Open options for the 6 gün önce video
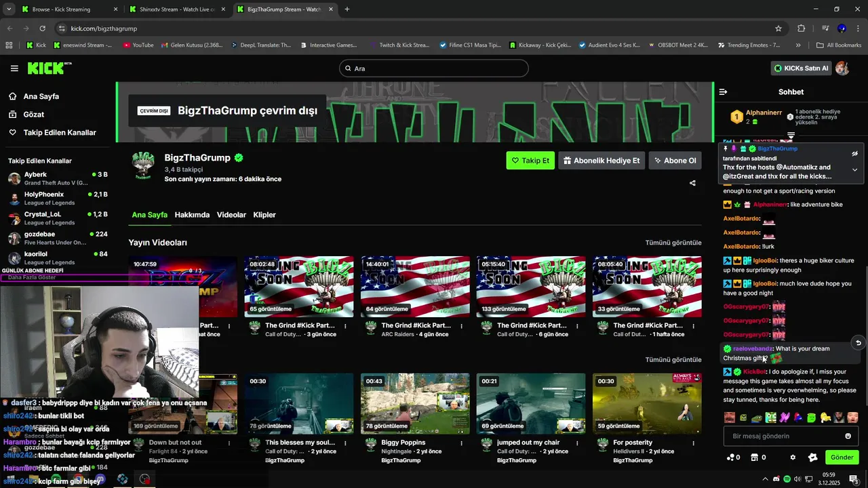 click(x=577, y=326)
